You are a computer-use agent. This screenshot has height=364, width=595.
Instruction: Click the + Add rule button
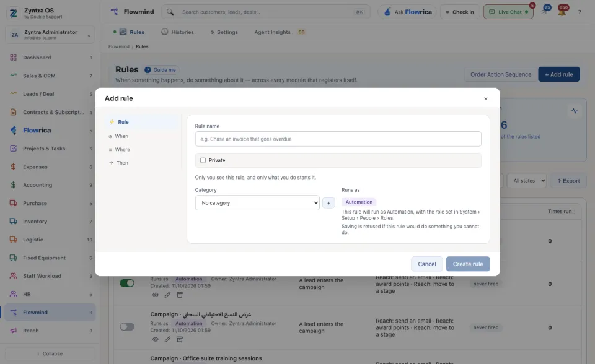(559, 74)
